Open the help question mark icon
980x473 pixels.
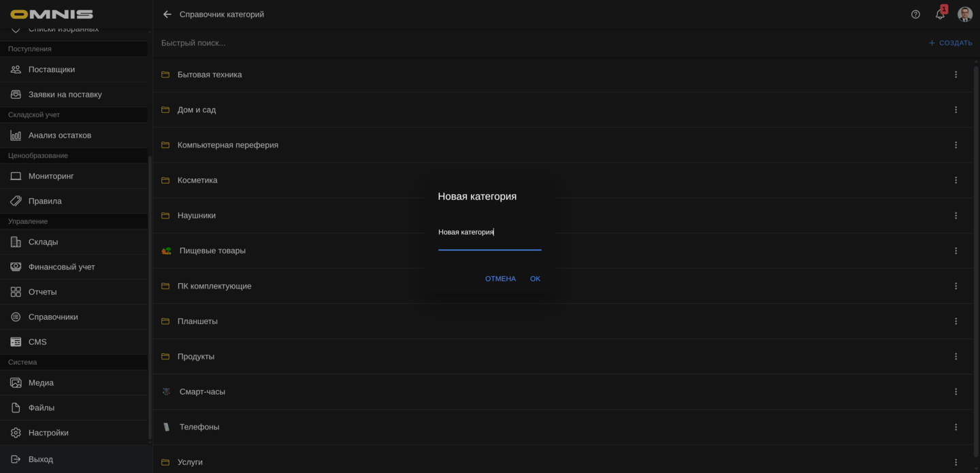coord(915,14)
